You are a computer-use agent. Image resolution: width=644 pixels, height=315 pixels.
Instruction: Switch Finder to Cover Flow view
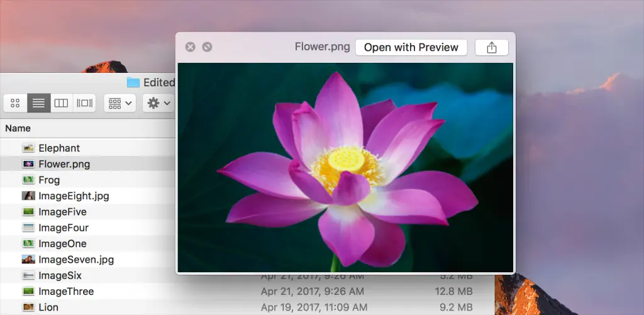tap(84, 103)
